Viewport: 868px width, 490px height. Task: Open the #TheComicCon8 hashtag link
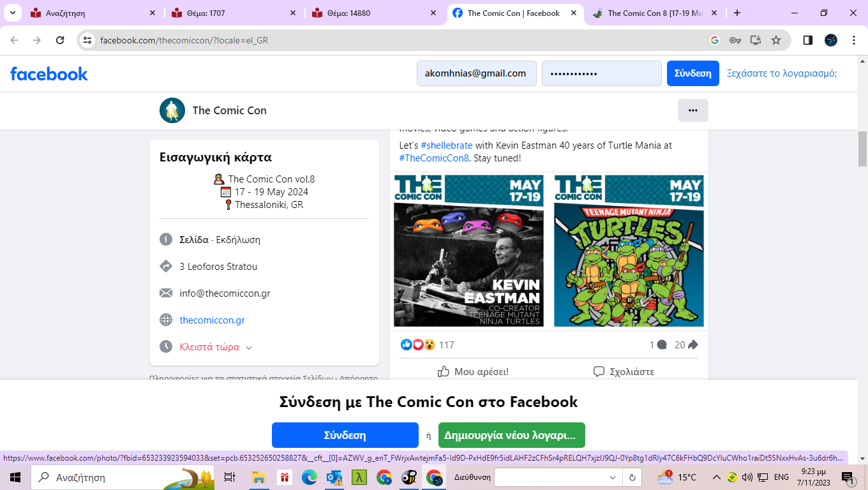click(x=434, y=158)
